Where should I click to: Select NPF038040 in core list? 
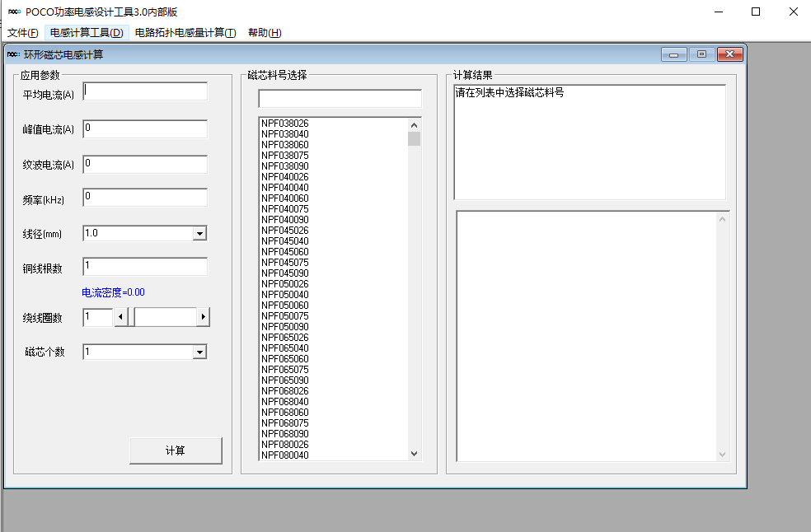[334, 134]
